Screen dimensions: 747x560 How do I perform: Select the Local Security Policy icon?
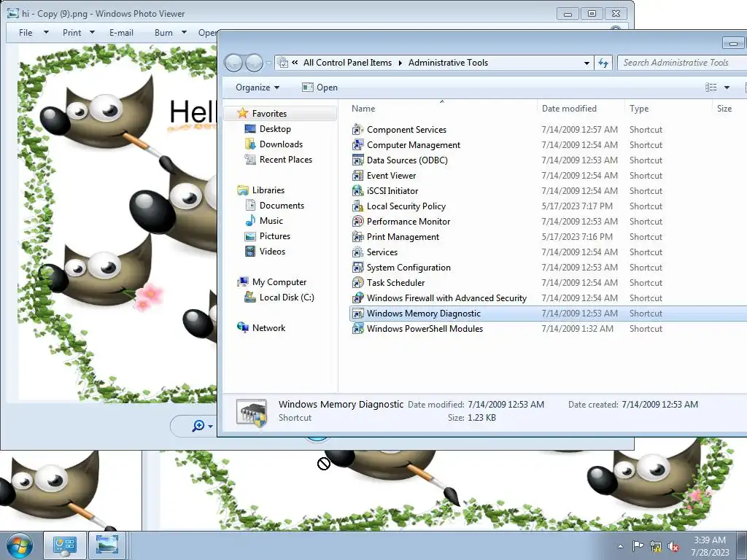(357, 206)
